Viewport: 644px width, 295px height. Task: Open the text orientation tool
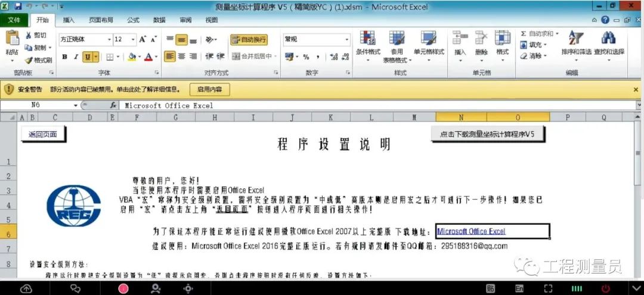[x=210, y=39]
